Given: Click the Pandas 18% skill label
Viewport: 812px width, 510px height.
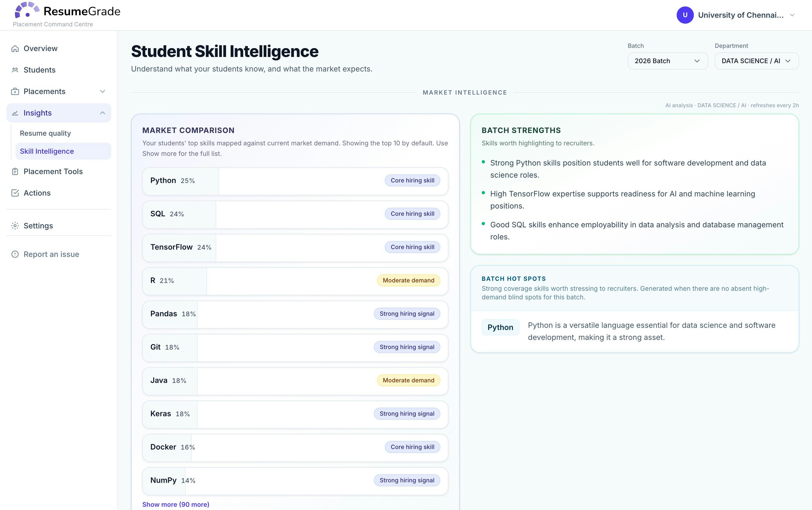Looking at the screenshot, I should coord(173,314).
